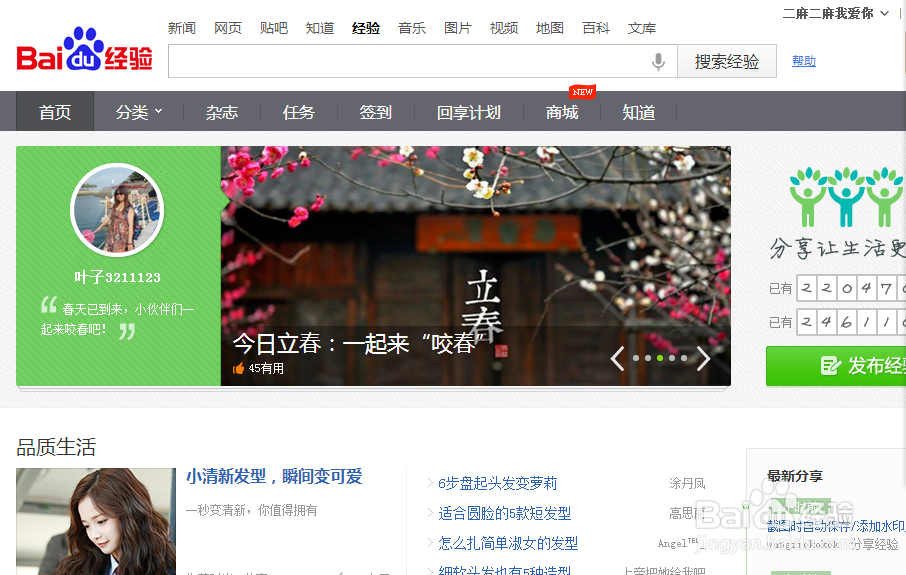Click the 品质生活 section heading
Image resolution: width=906 pixels, height=575 pixels.
(x=56, y=447)
